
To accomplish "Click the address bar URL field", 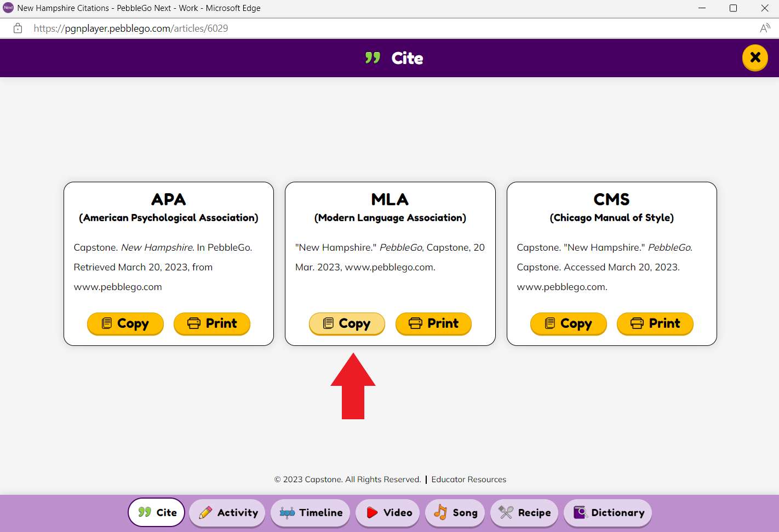I will pyautogui.click(x=130, y=28).
